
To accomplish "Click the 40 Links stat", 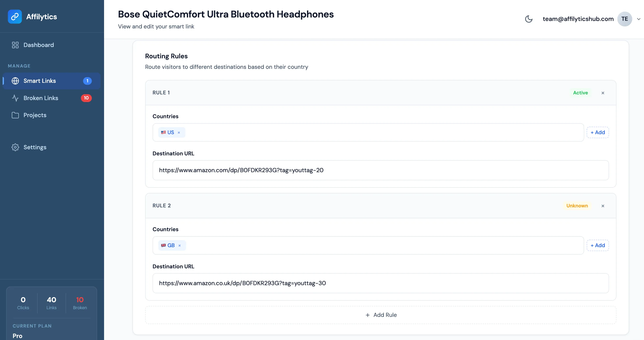I will 52,303.
